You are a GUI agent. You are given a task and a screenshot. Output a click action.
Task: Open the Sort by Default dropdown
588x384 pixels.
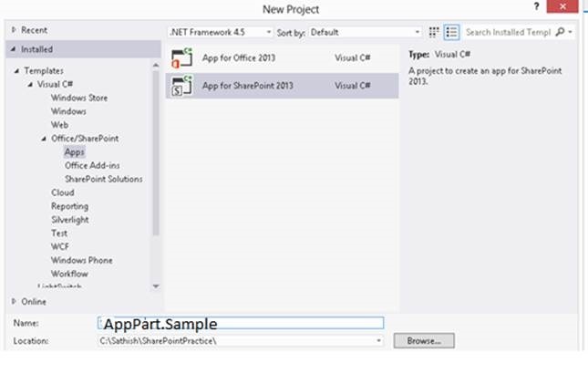tap(365, 32)
